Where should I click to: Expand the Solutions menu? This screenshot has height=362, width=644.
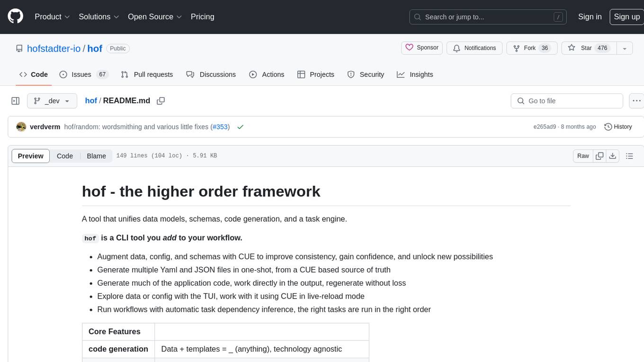tap(99, 17)
